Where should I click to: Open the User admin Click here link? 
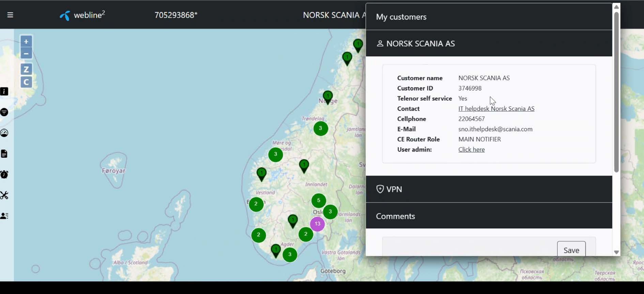(471, 149)
